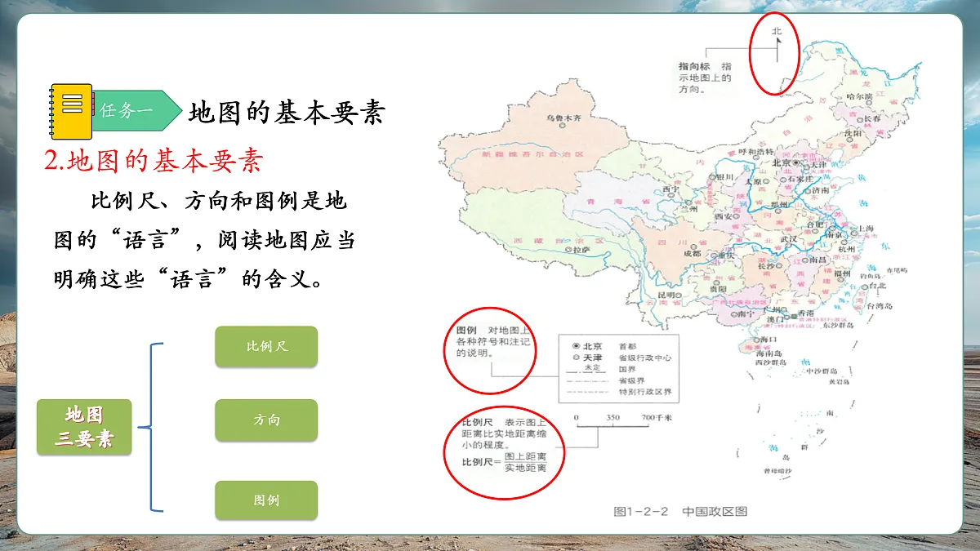This screenshot has height=551, width=980.
Task: Click the curly brace connecting three elements
Action: [x=152, y=426]
